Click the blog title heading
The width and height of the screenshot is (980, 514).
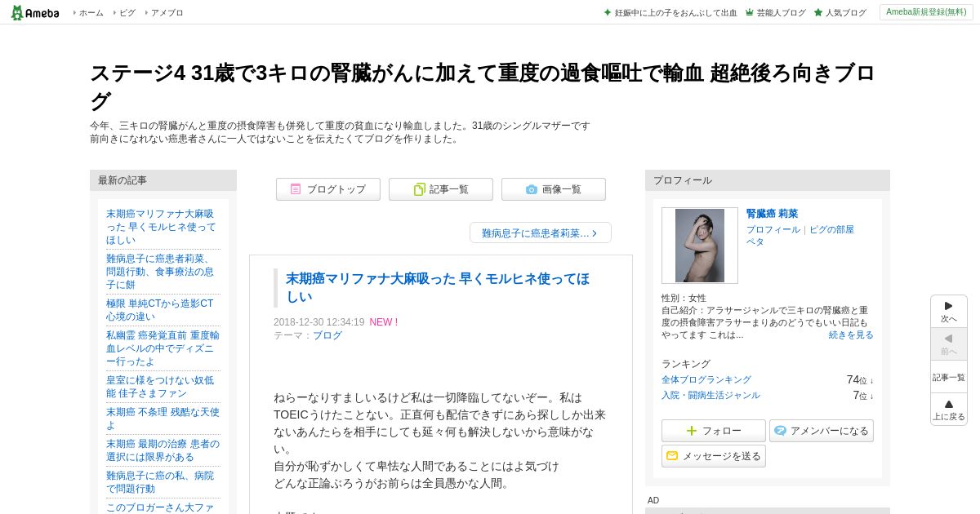coord(482,86)
